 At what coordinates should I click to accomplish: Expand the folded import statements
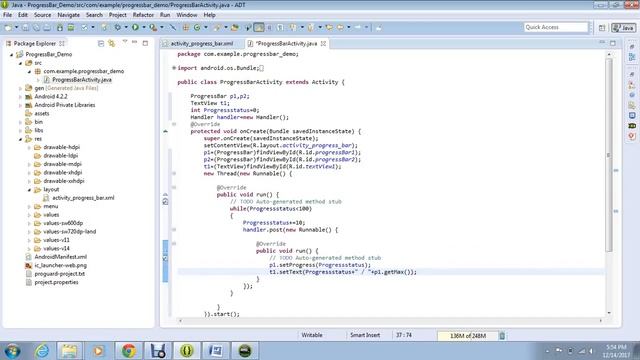pos(174,68)
